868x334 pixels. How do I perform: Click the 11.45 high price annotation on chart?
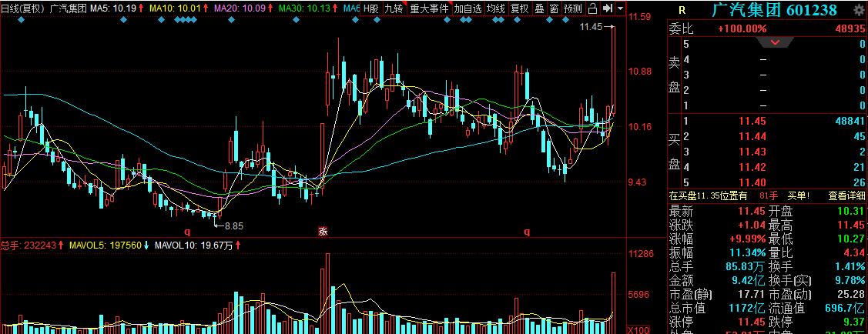(591, 26)
